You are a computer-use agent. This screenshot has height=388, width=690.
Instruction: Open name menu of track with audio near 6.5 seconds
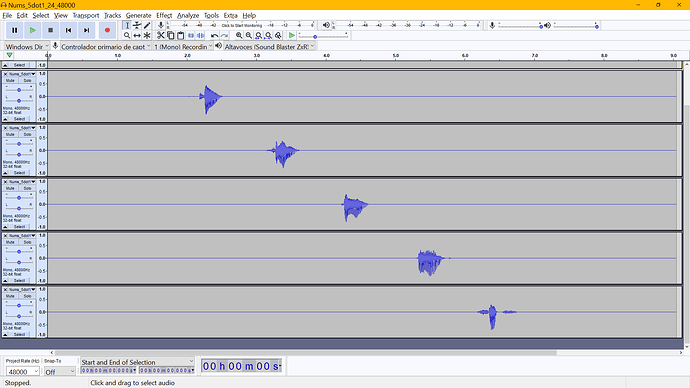coord(22,289)
